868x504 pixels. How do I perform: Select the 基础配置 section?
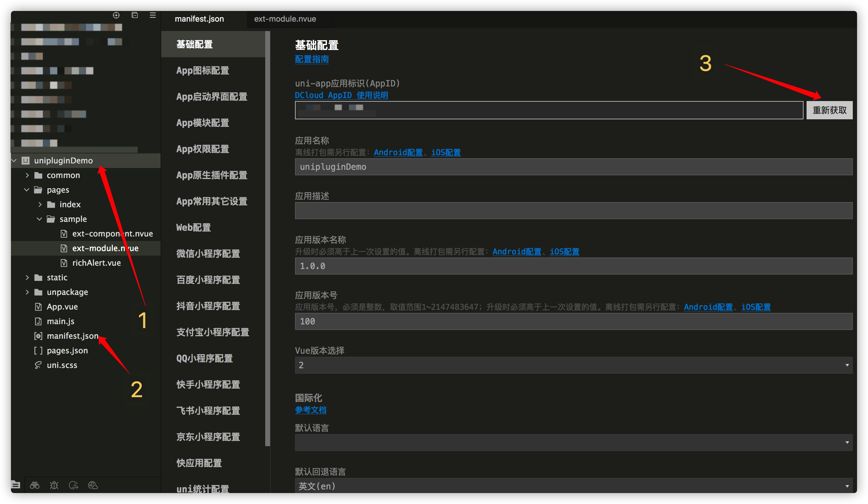(x=213, y=44)
